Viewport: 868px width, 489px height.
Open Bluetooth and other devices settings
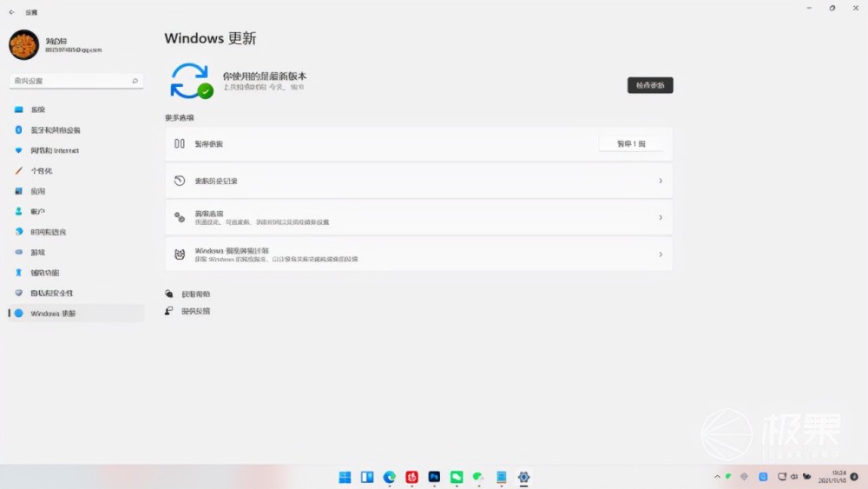(x=55, y=130)
